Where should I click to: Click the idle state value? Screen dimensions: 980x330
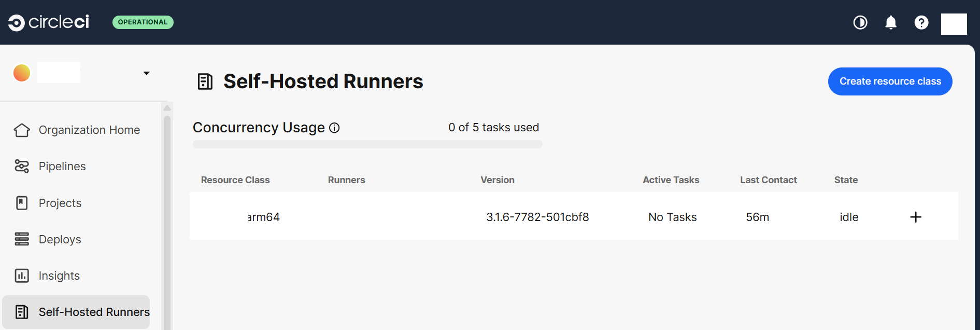click(849, 217)
